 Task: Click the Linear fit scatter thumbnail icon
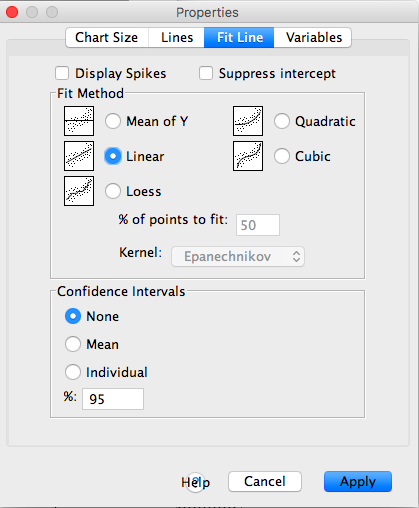pos(79,156)
